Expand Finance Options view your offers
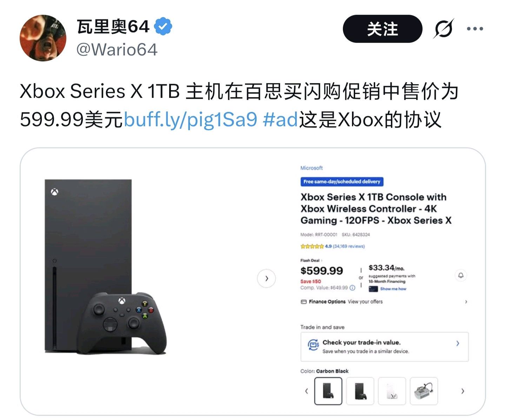Viewport: 505px width, 420px height. click(384, 302)
